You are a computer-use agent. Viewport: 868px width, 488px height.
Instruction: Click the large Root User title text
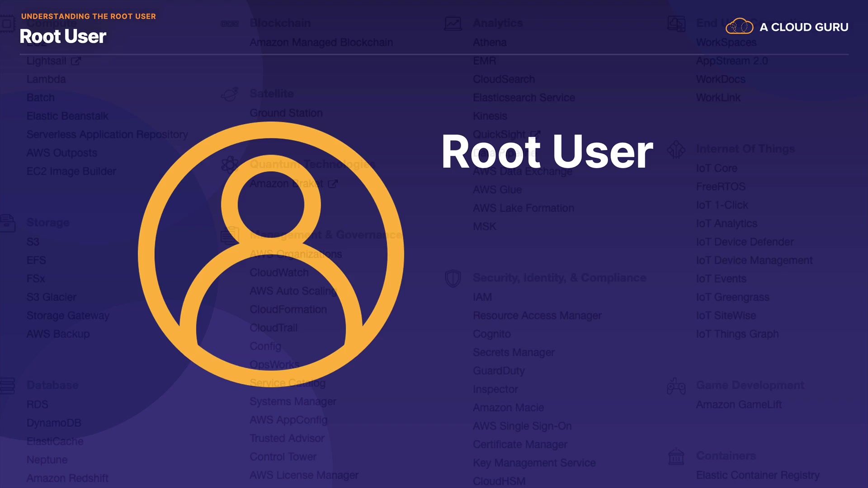[547, 152]
